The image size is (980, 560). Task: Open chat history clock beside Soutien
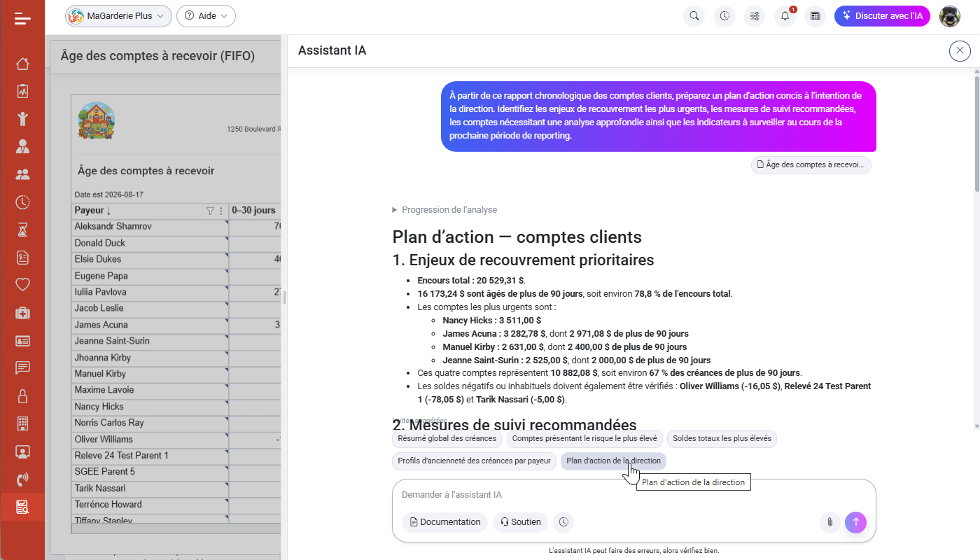tap(563, 522)
